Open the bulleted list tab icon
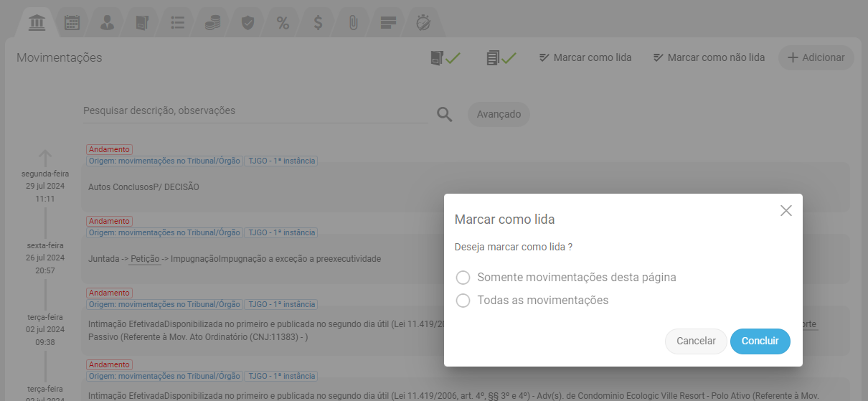Image resolution: width=868 pixels, height=401 pixels. (x=178, y=23)
